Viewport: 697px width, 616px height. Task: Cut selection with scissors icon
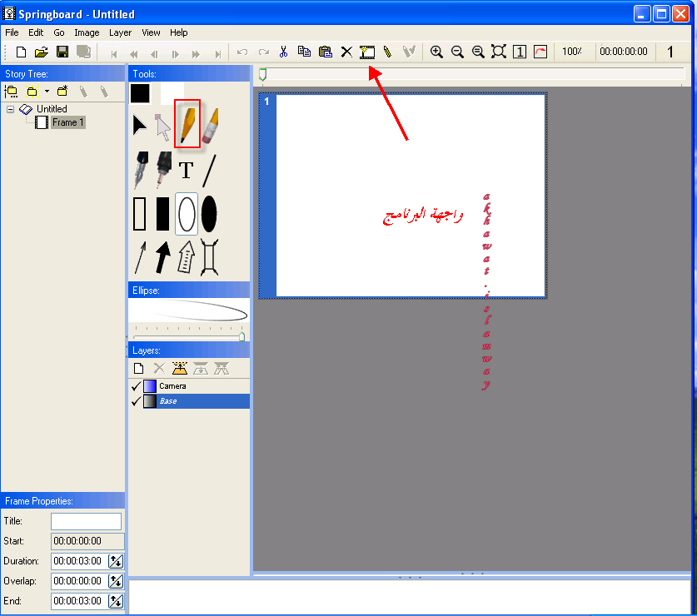pyautogui.click(x=283, y=52)
